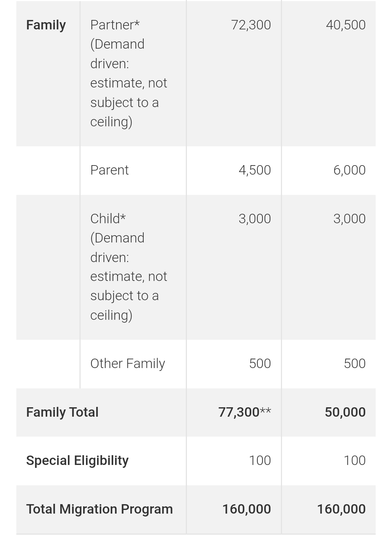The image size is (392, 539).
Task: Click the Family Total row label
Action: (62, 412)
